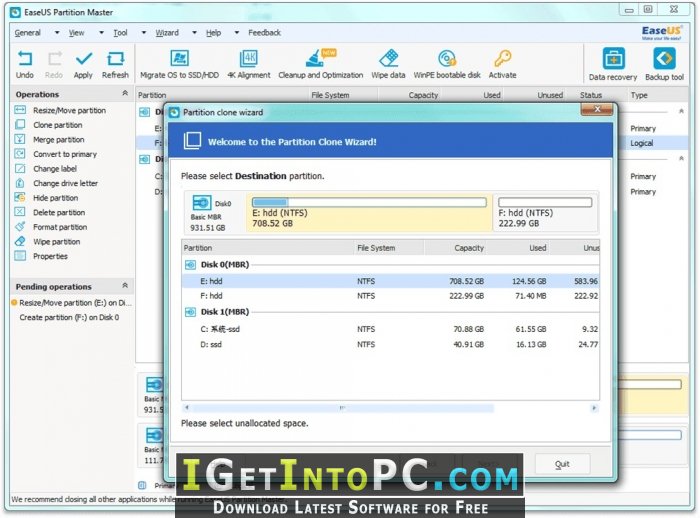Viewport: 700px width, 518px height.
Task: Open the Tool menu dropdown arrow
Action: click(144, 33)
